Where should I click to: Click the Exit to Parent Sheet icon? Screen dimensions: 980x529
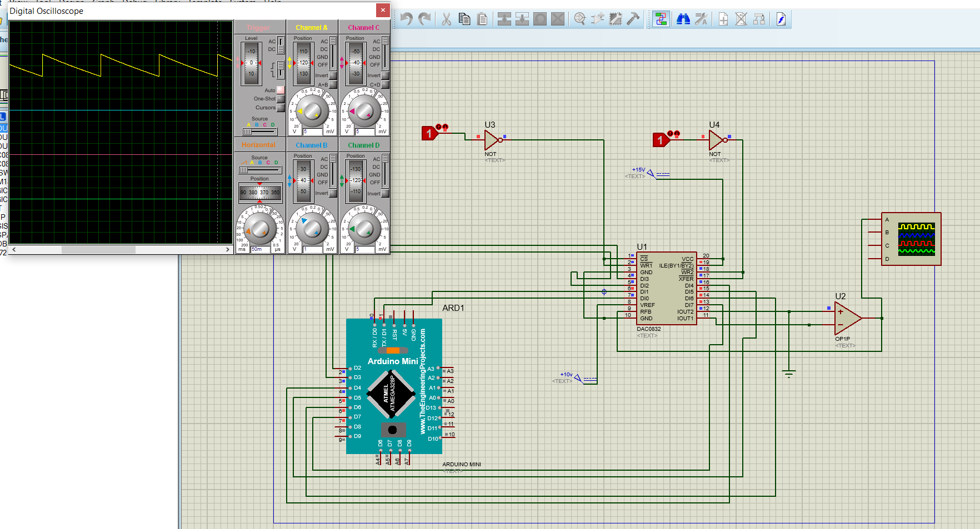coord(759,19)
